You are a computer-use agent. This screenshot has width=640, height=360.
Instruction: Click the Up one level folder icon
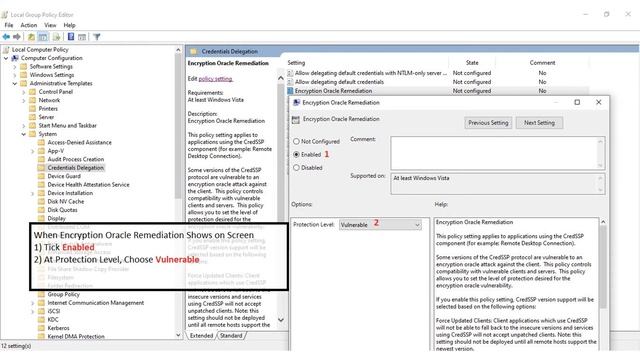pyautogui.click(x=31, y=37)
